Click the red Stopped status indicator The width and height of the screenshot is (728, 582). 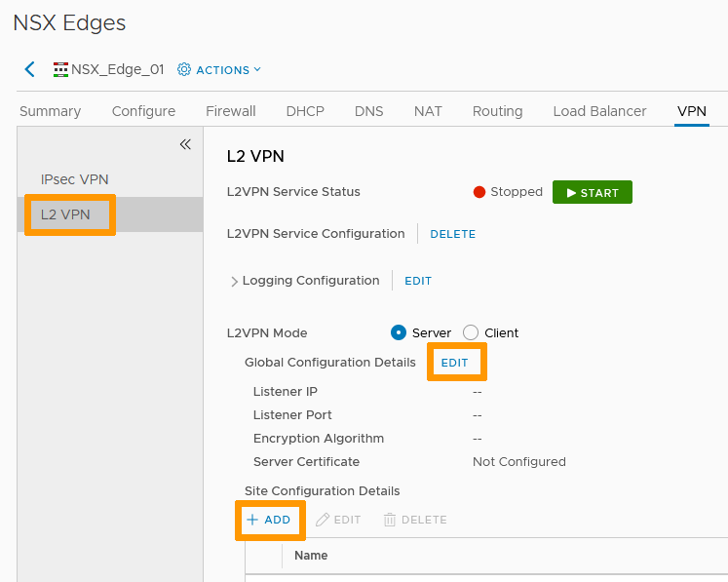tap(479, 192)
